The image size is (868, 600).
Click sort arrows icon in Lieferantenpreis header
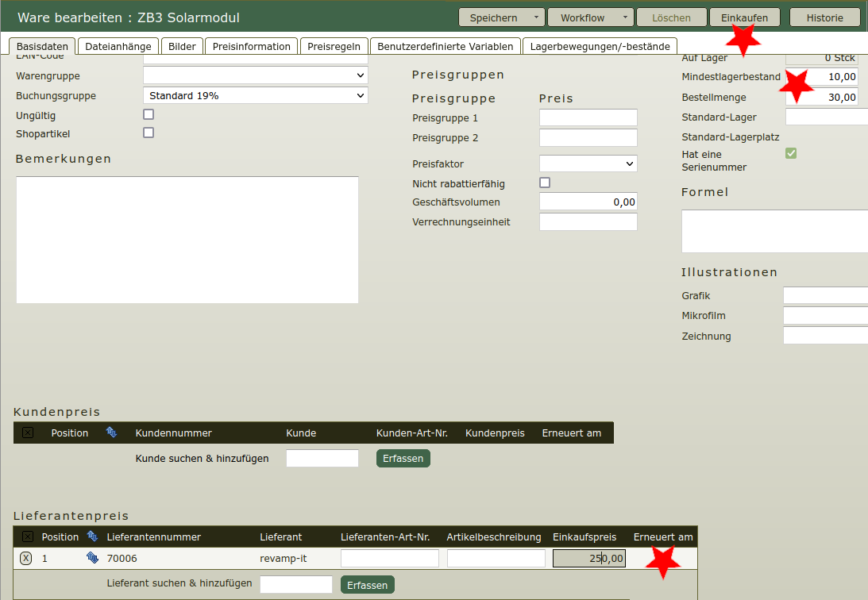point(92,537)
